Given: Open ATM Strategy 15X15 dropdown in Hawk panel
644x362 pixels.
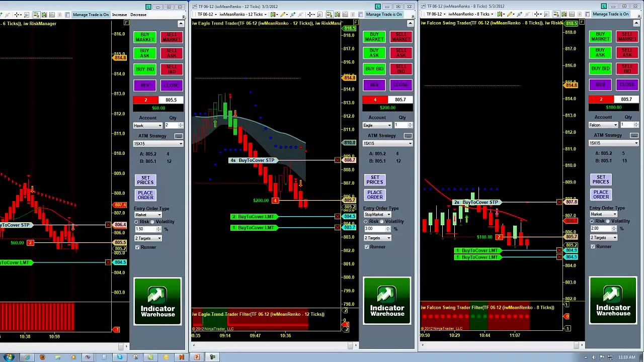Looking at the screenshot, I should [x=158, y=144].
